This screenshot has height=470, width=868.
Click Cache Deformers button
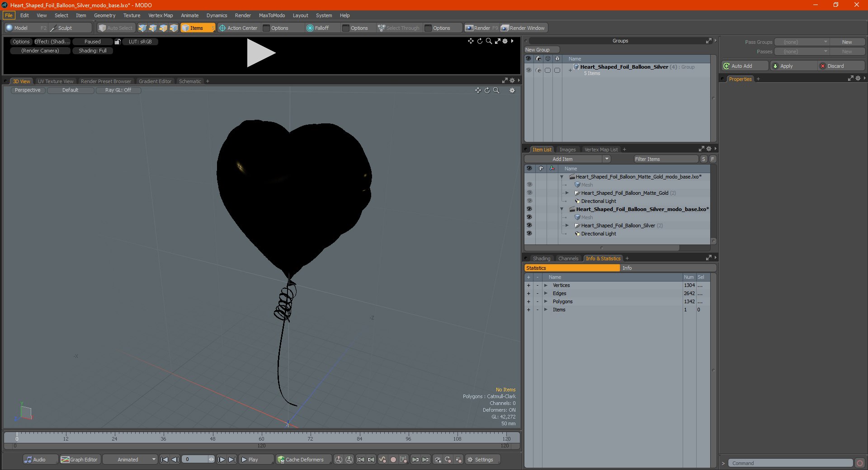coord(303,460)
